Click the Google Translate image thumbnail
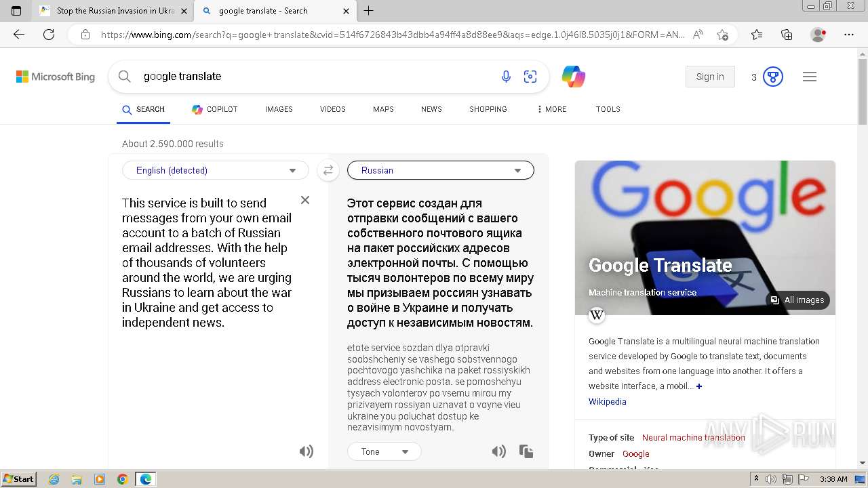 [705, 237]
